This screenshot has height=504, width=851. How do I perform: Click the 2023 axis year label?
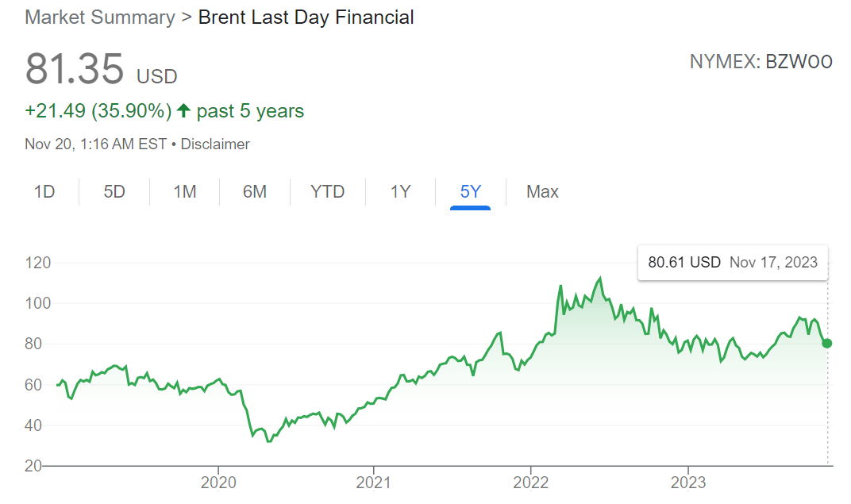[x=687, y=483]
